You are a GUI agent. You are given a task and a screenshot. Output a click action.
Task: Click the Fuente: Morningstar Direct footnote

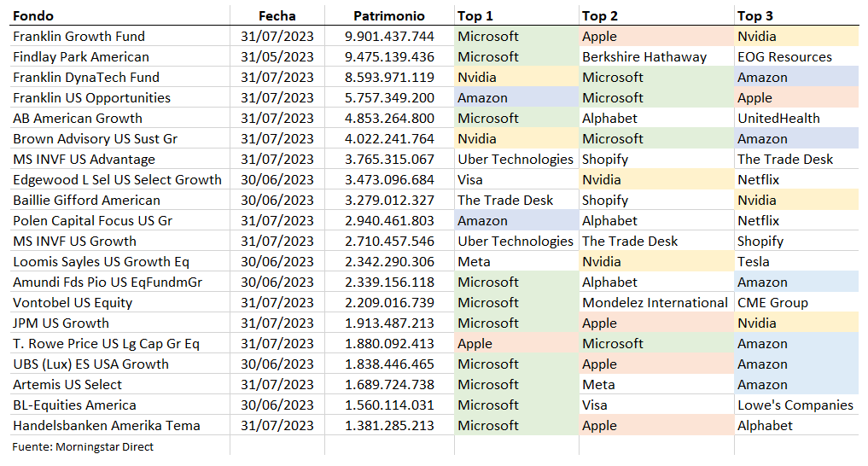83,446
